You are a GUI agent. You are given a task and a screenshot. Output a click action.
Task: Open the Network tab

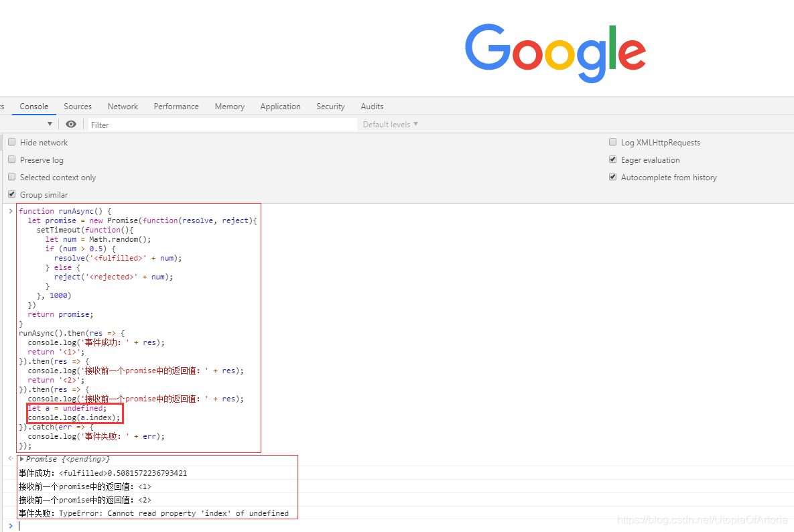pos(123,107)
